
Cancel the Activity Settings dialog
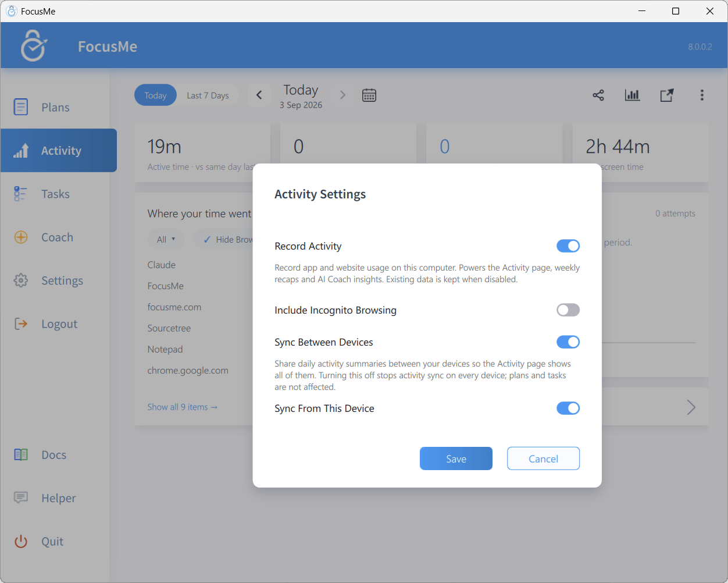click(543, 458)
